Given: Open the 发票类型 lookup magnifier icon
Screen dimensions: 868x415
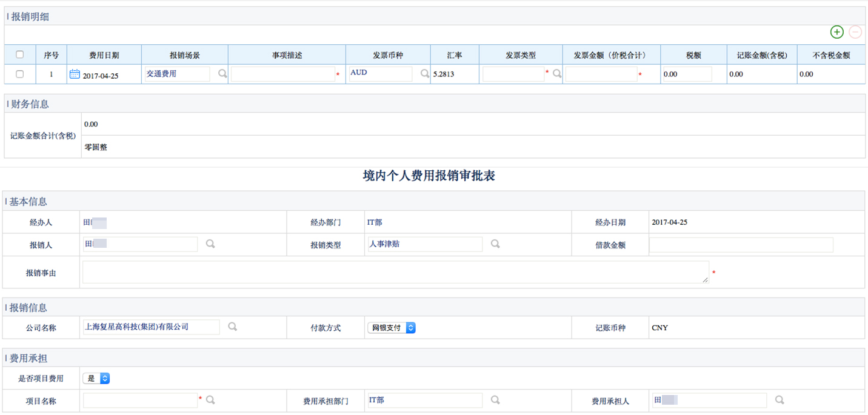Looking at the screenshot, I should tap(557, 74).
